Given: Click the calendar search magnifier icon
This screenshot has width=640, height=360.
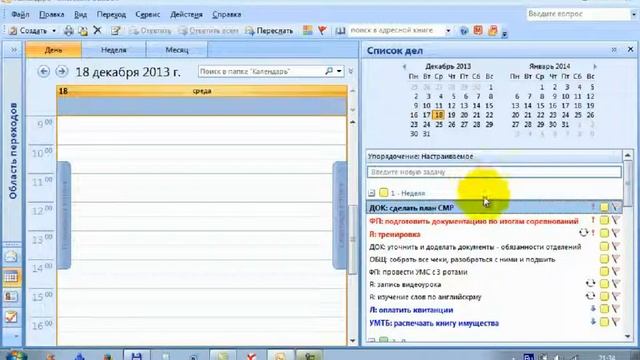Looking at the screenshot, I should [x=329, y=71].
